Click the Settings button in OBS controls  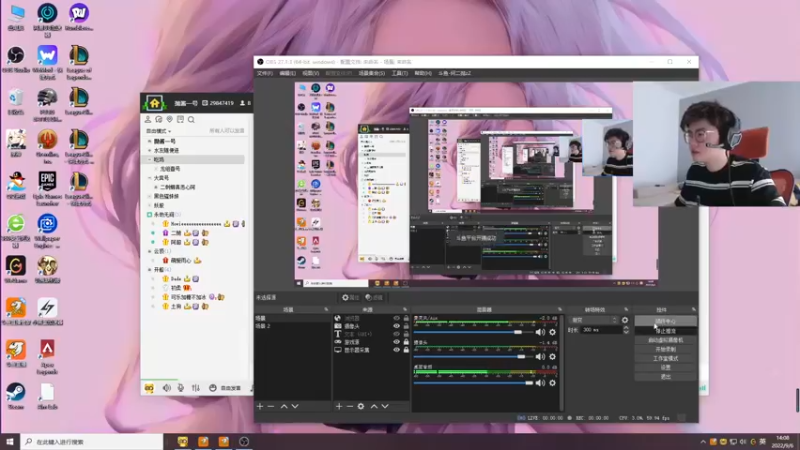665,367
